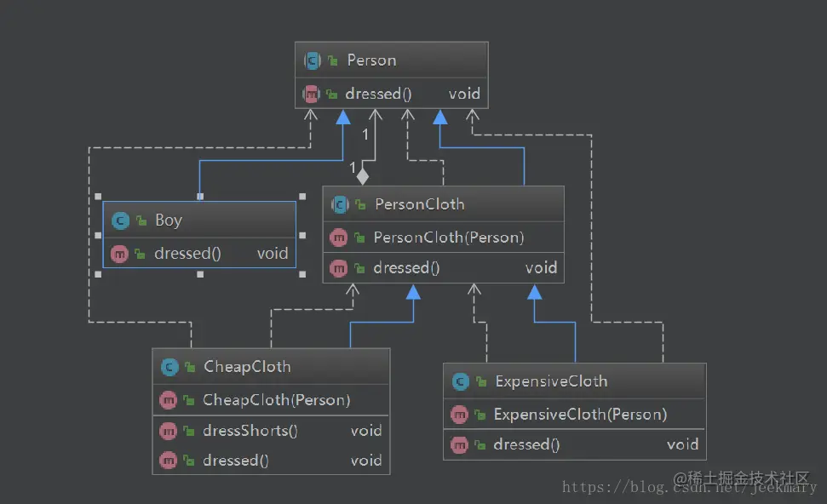Click the constructor icon for PersonCloth(Person)
The width and height of the screenshot is (827, 504).
339,238
